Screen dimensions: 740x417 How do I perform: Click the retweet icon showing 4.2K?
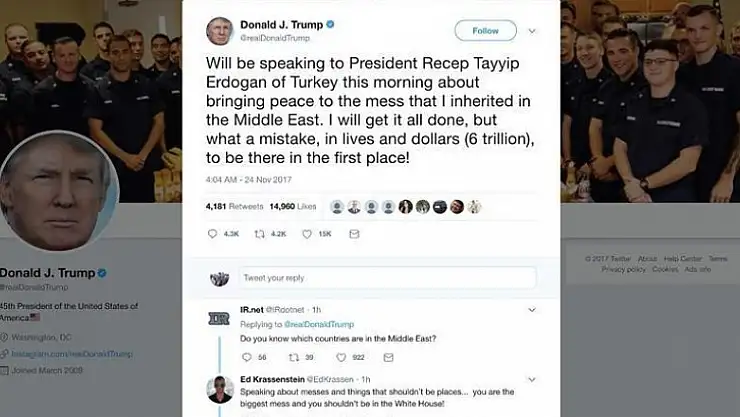tap(260, 234)
